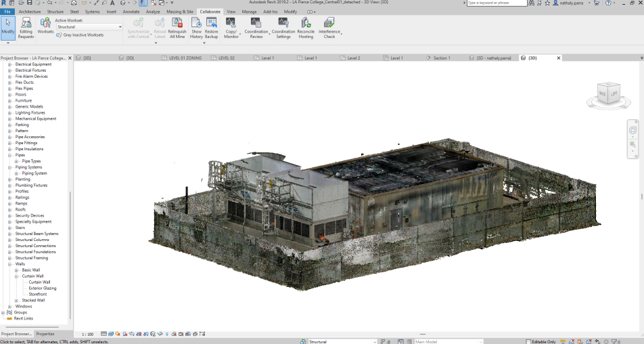The image size is (644, 344).
Task: Collapse the Walls tree node
Action: click(x=10, y=264)
